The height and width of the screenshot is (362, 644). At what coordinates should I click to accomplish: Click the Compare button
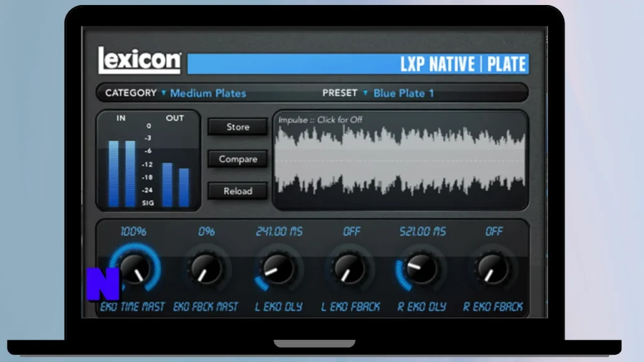click(x=238, y=159)
